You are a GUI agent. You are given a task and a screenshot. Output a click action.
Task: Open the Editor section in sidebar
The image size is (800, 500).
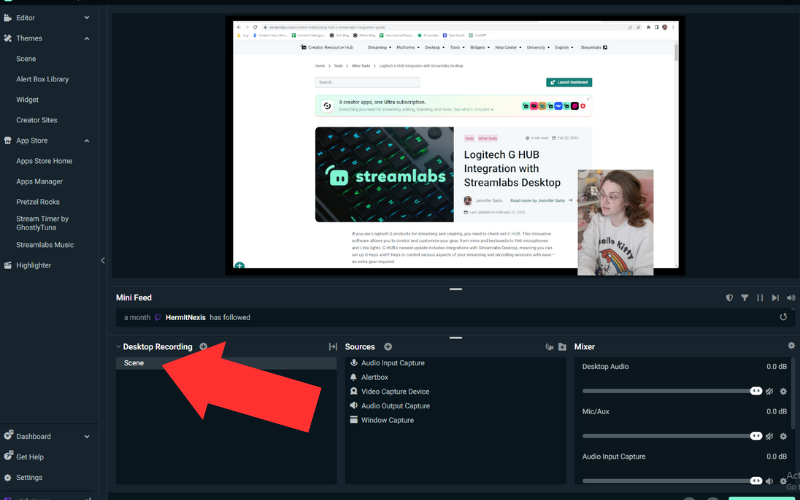click(x=26, y=18)
